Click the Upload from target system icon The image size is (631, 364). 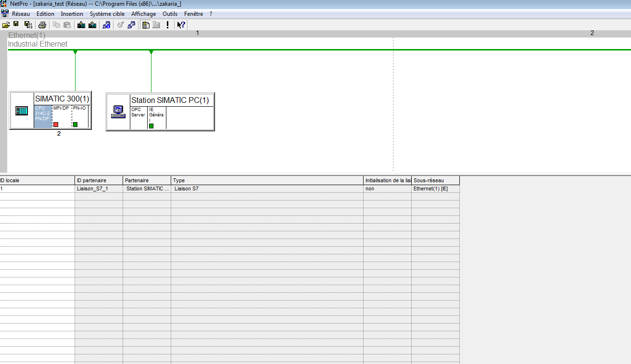92,25
